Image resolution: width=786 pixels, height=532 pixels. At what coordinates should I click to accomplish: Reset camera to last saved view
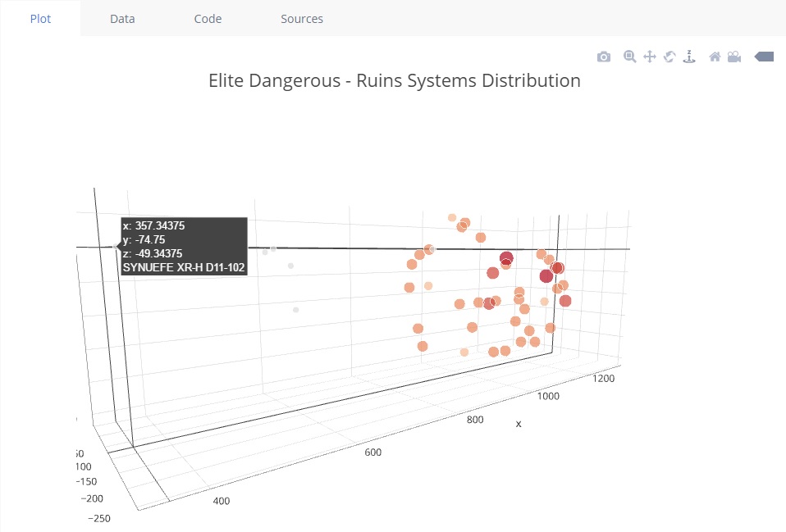coord(734,57)
